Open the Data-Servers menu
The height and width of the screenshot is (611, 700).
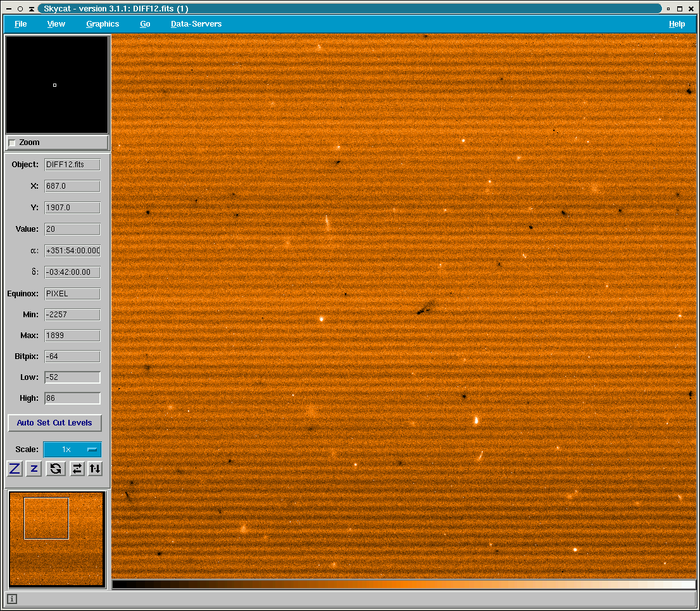196,24
